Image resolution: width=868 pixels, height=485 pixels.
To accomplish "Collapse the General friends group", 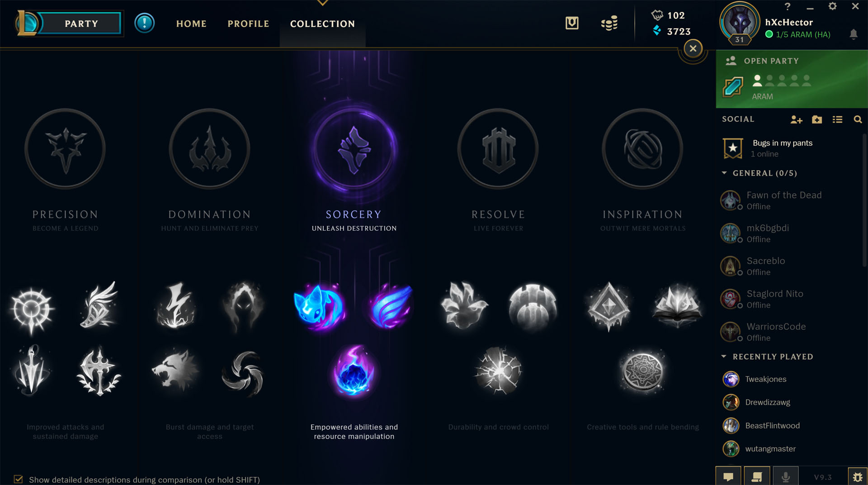I will point(724,173).
